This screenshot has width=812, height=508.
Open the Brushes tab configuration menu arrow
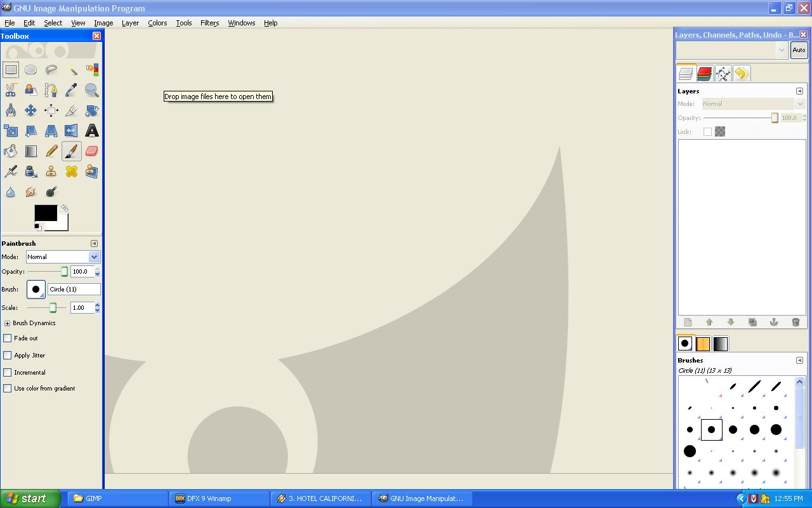(799, 360)
